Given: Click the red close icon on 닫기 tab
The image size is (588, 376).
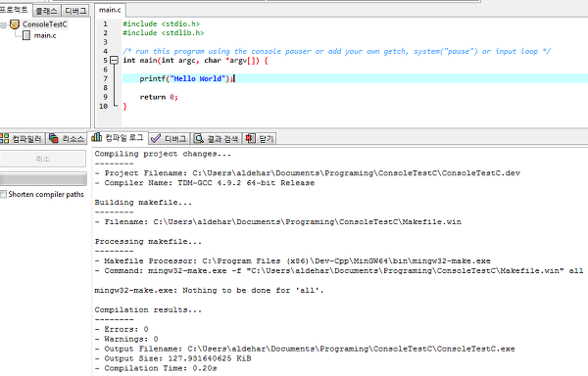Looking at the screenshot, I should click(x=250, y=138).
